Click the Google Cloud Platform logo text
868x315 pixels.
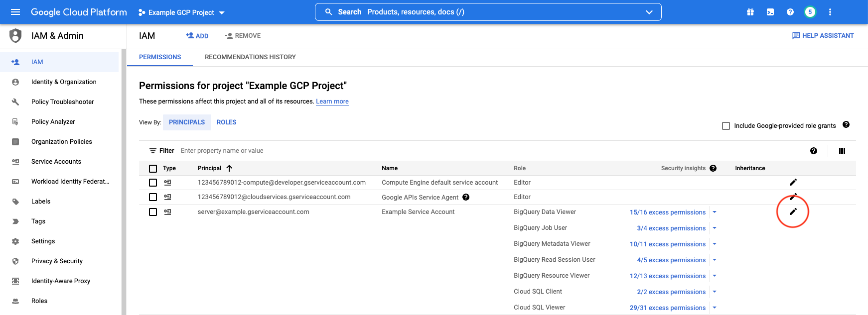tap(79, 12)
